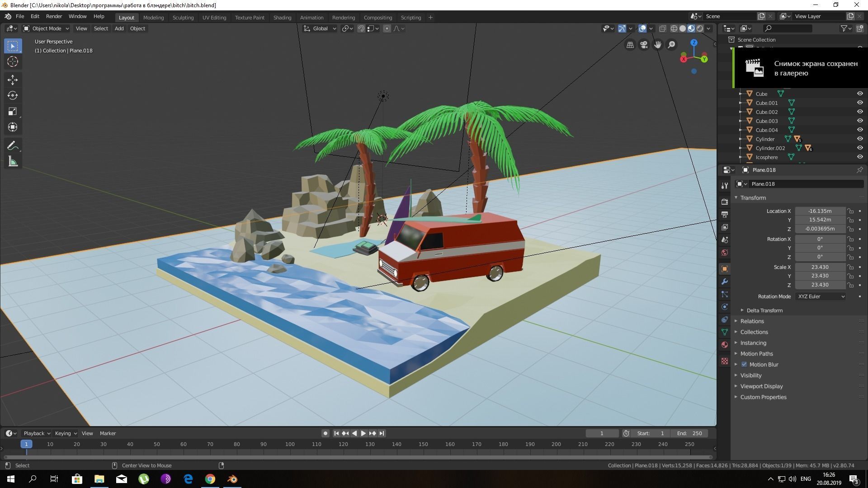
Task: Open the Texture properties tab
Action: click(x=725, y=361)
